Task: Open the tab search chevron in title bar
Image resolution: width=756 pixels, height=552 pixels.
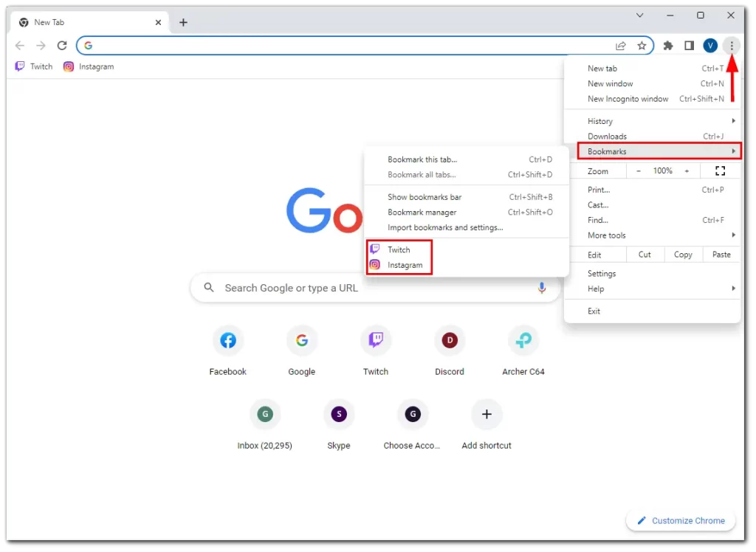Action: point(639,15)
